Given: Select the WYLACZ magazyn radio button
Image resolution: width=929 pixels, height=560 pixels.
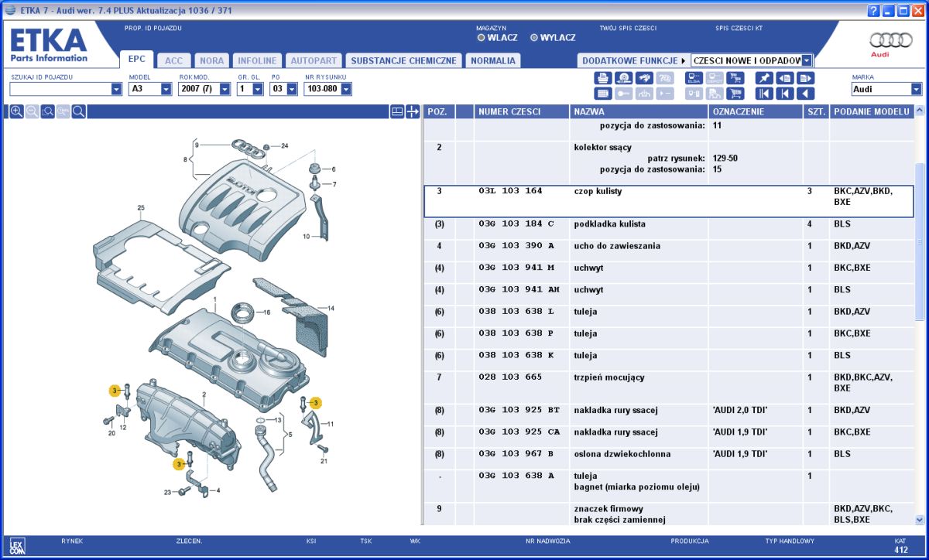Looking at the screenshot, I should [x=534, y=37].
